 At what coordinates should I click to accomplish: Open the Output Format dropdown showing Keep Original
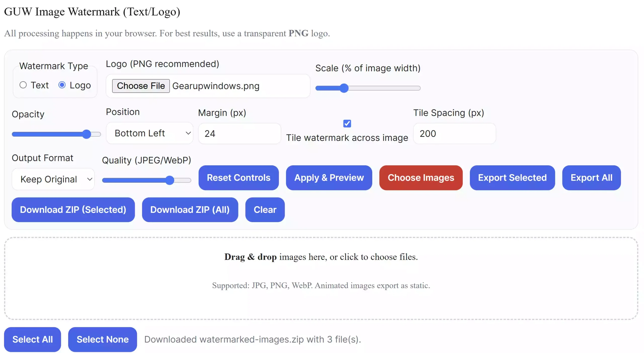point(53,179)
